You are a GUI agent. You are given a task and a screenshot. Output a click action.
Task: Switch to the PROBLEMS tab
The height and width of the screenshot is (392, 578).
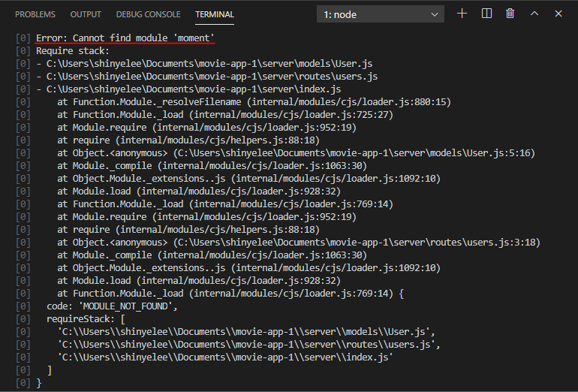click(35, 14)
